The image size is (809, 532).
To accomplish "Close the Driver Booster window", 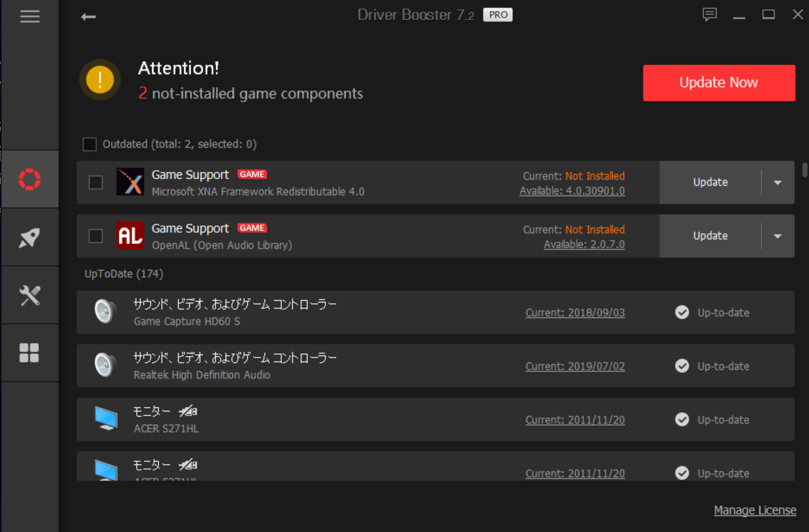I will coord(798,14).
